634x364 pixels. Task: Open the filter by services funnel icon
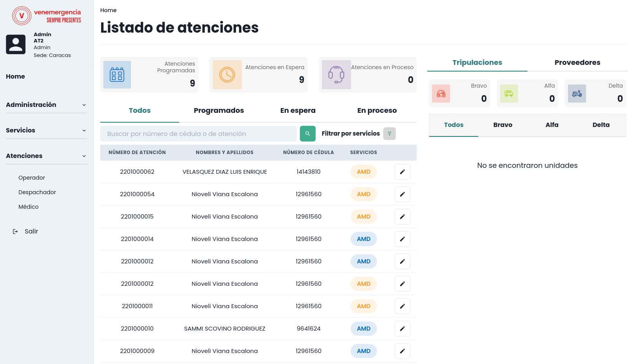click(x=389, y=134)
